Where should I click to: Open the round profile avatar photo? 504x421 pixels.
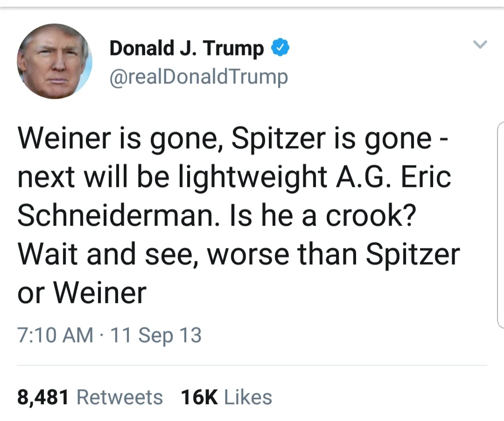pyautogui.click(x=55, y=61)
